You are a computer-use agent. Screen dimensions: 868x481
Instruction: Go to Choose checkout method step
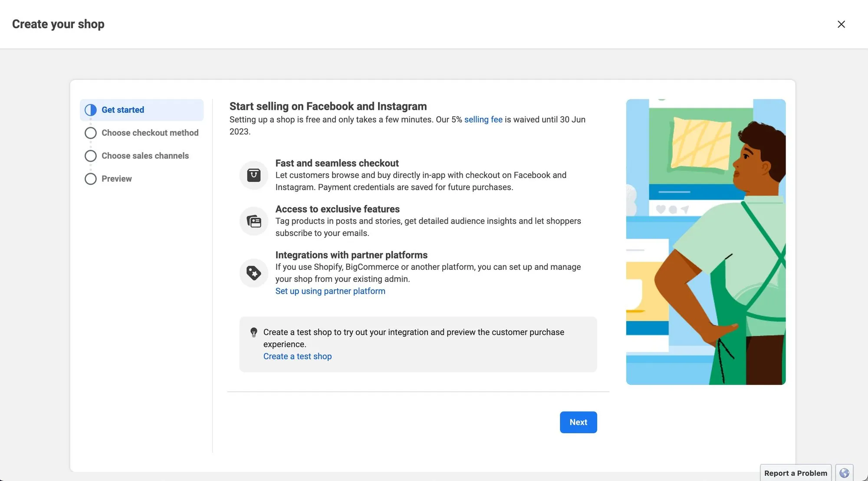tap(150, 133)
